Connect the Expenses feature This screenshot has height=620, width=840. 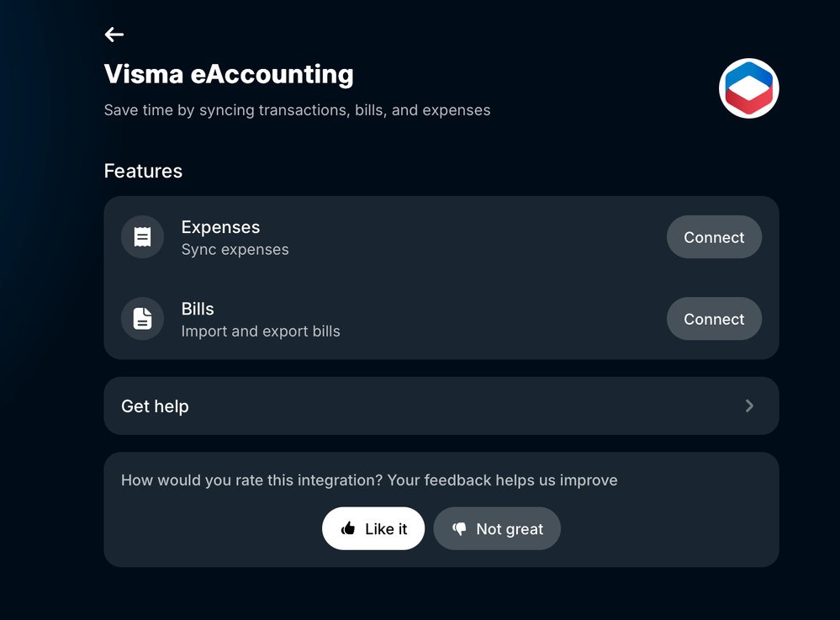tap(714, 237)
